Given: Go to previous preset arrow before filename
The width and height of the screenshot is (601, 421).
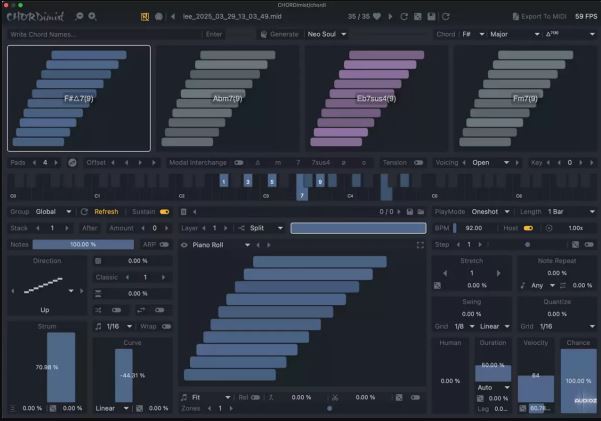Looking at the screenshot, I should point(173,16).
